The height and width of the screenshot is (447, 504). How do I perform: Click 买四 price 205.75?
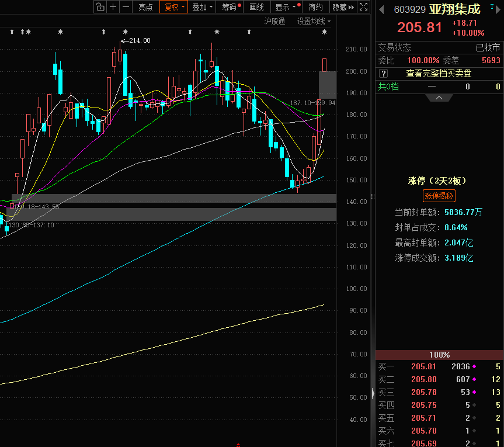point(423,405)
